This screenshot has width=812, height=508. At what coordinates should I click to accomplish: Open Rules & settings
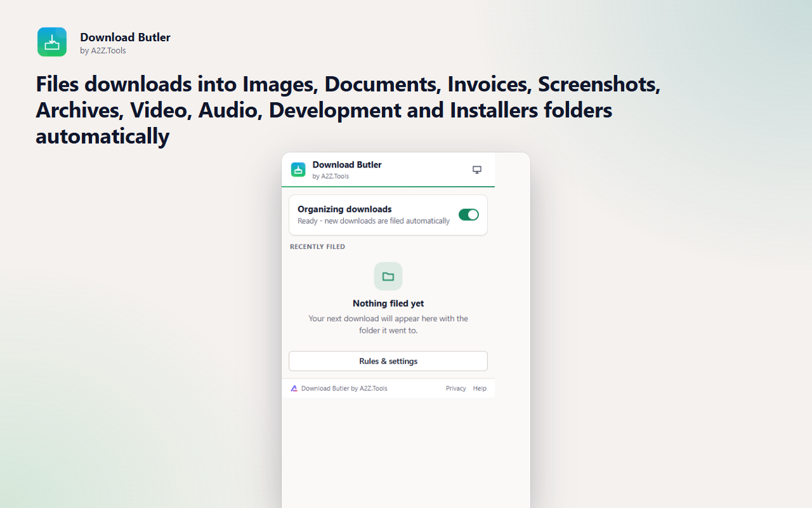[x=388, y=361]
